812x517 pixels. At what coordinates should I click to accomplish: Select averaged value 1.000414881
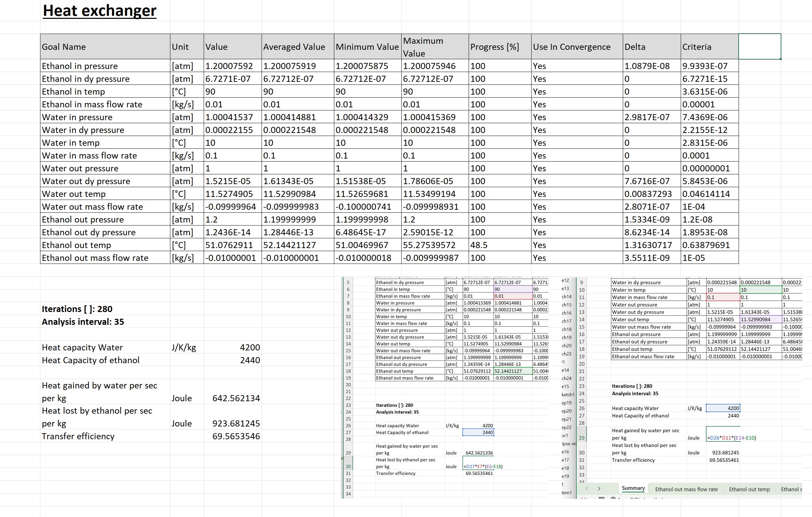click(298, 117)
